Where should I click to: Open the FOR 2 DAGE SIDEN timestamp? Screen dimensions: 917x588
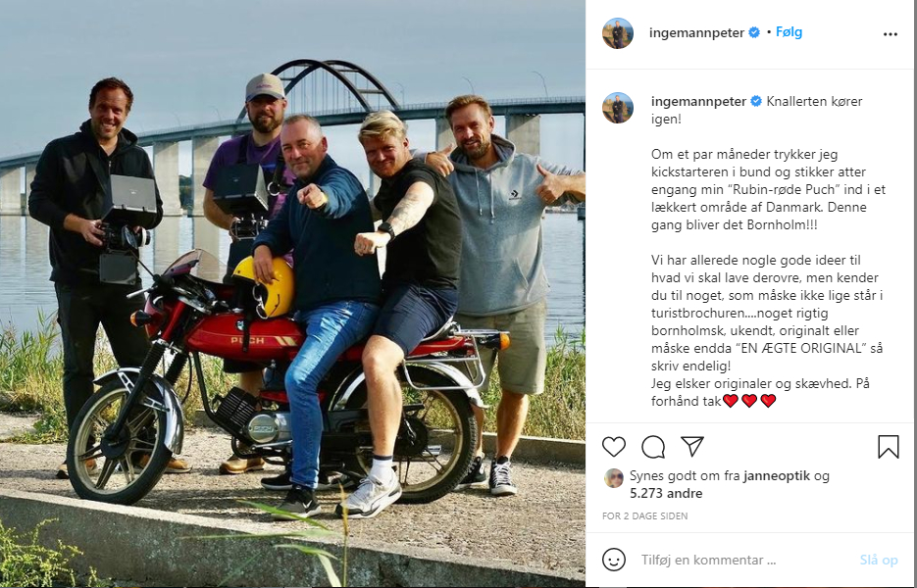pos(644,516)
